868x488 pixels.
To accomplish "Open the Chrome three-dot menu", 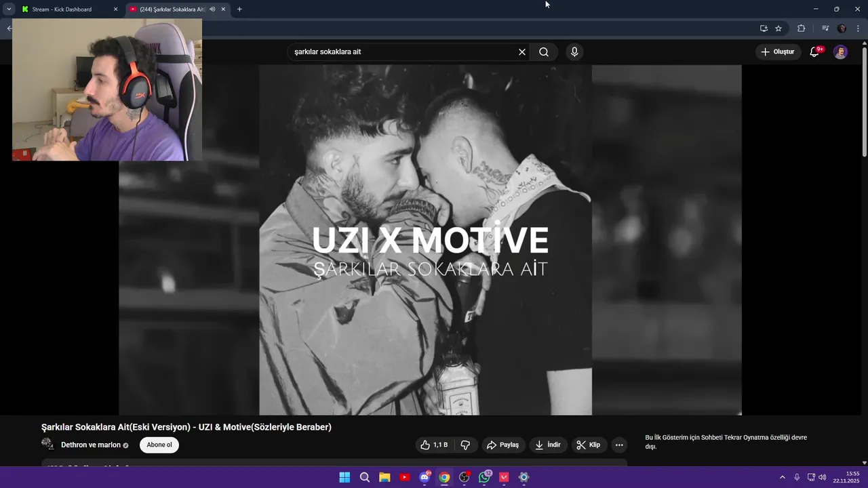I will pyautogui.click(x=858, y=28).
